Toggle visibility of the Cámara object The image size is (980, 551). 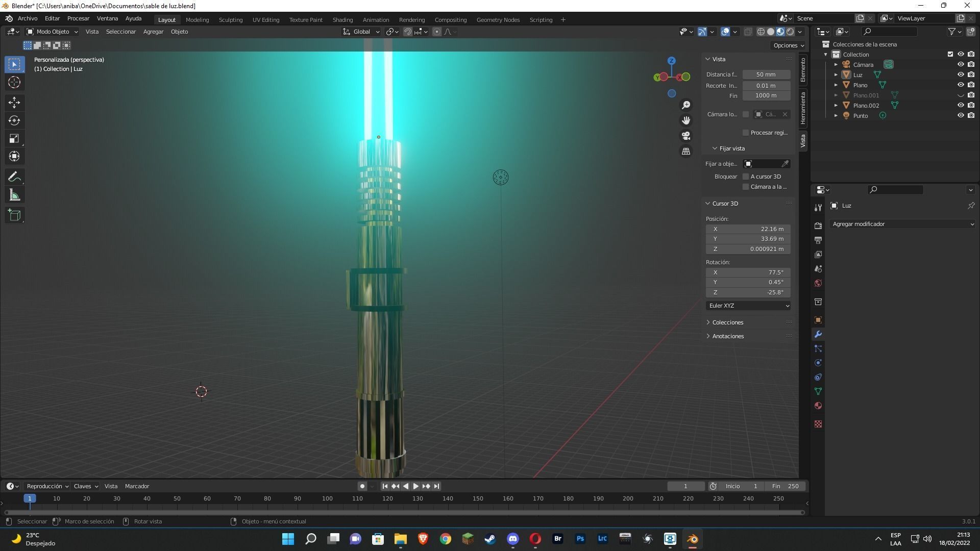pyautogui.click(x=961, y=64)
